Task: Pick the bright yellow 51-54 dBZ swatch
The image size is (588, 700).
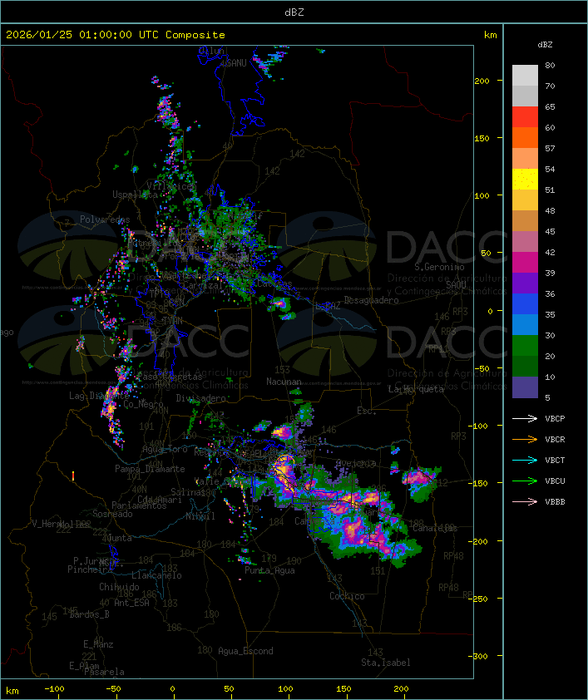Action: click(525, 180)
